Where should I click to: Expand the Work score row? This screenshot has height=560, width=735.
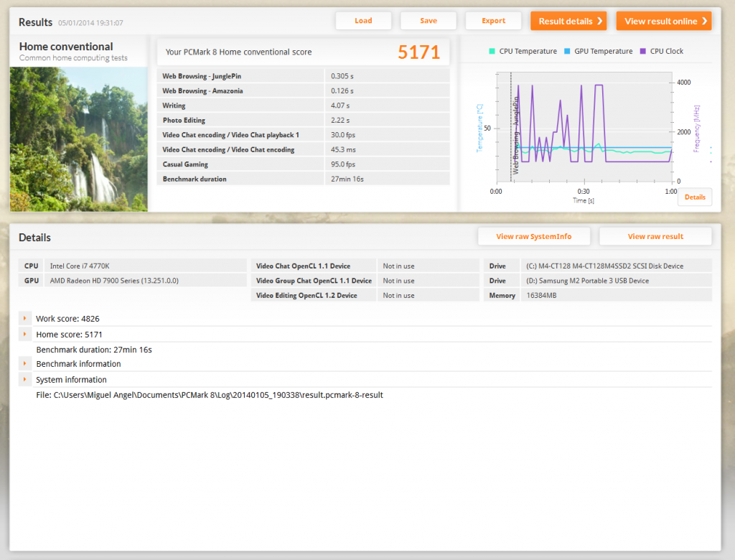(25, 319)
